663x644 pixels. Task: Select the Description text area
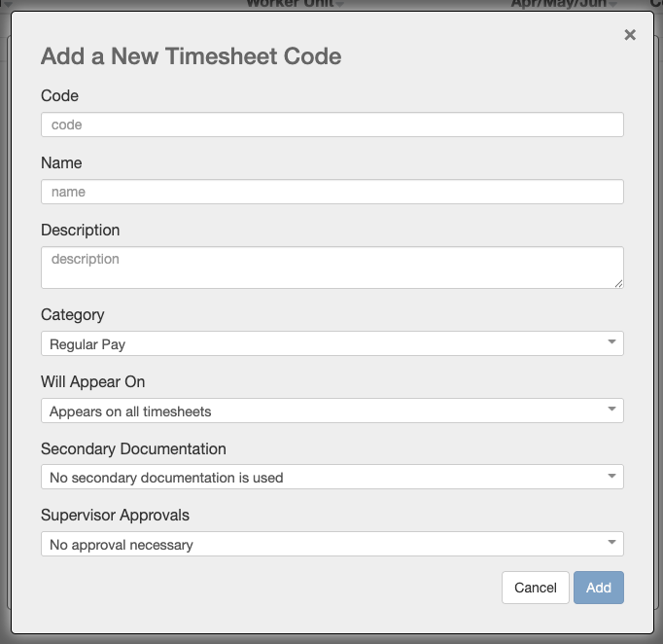331,268
